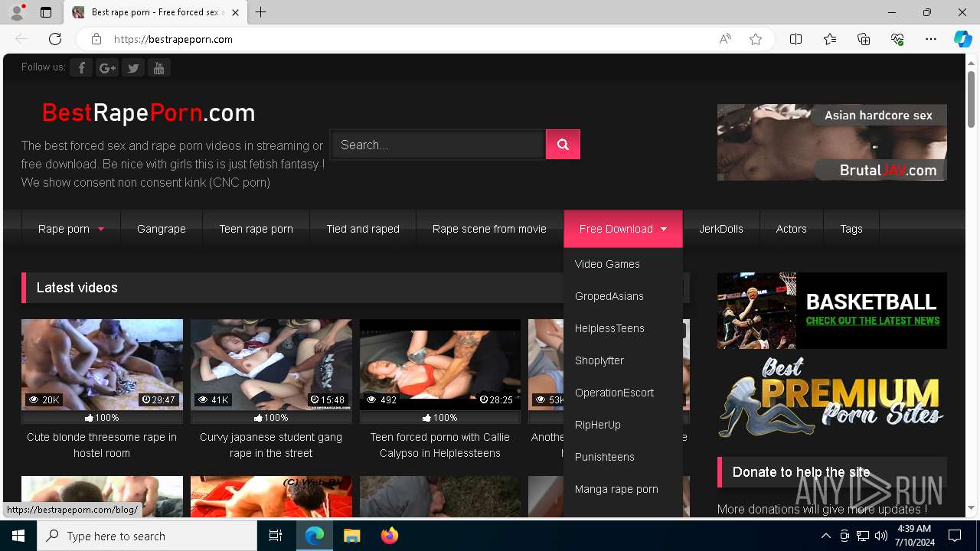
Task: View site information lock icon
Action: tap(96, 39)
